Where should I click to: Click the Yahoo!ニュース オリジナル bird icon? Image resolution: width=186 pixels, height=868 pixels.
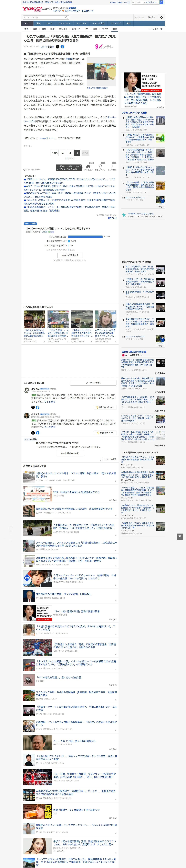click(125, 215)
